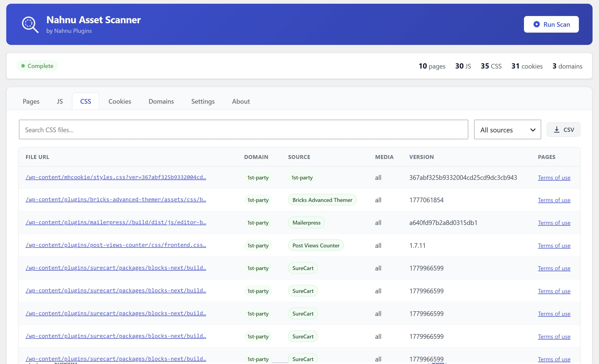
Task: Open the Domains tab
Action: pyautogui.click(x=161, y=101)
